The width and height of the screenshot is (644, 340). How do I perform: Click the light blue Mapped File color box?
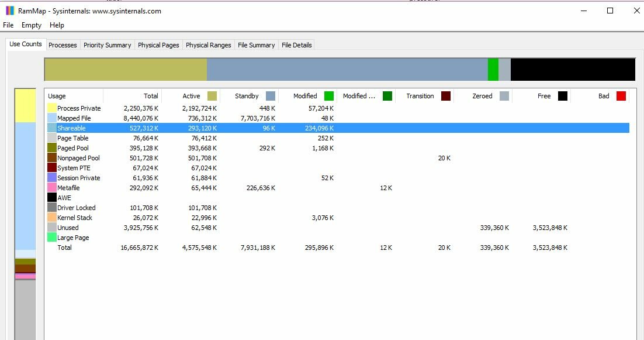[x=51, y=118]
